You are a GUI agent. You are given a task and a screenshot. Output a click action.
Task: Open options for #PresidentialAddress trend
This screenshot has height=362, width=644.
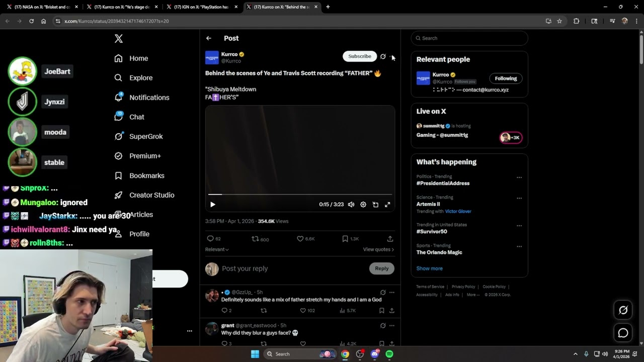[x=519, y=177]
